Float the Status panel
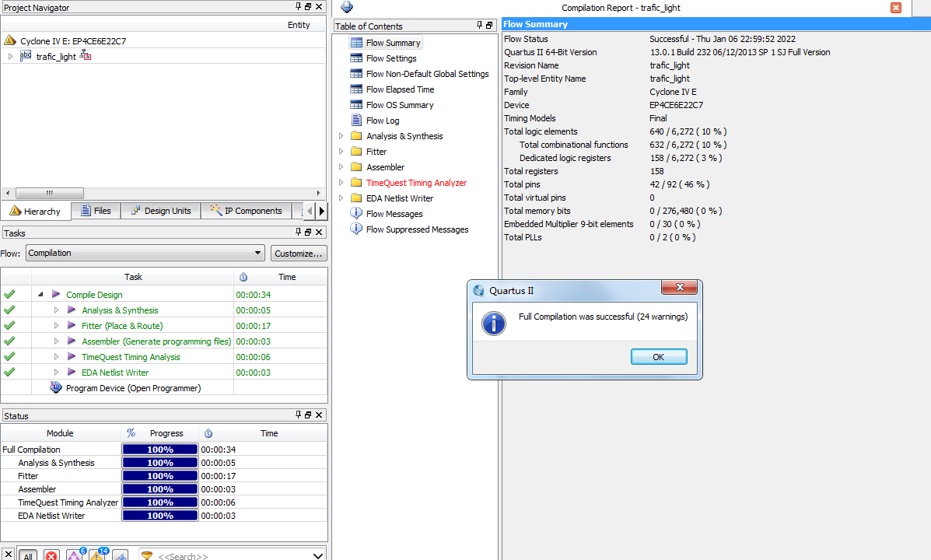931x560 pixels. point(308,415)
